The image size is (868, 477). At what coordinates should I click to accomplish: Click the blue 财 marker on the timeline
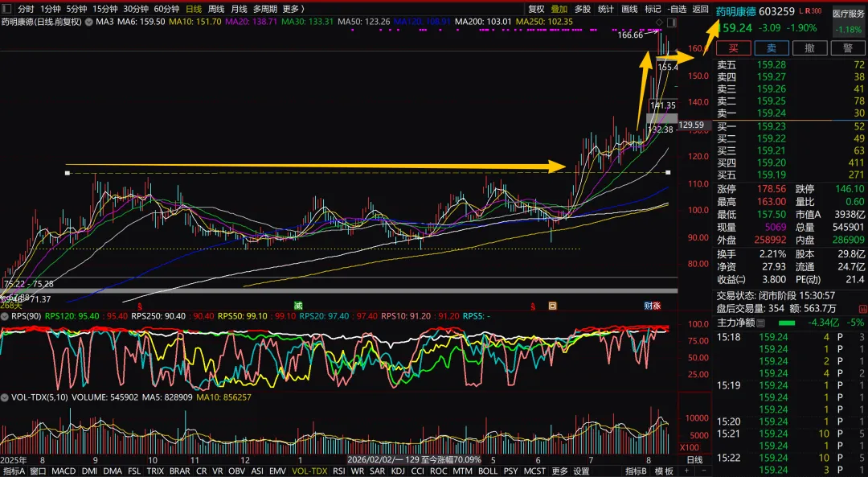tap(648, 306)
